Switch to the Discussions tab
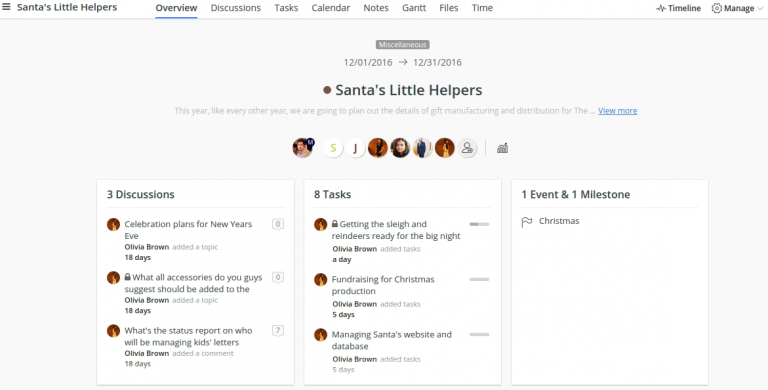Screen dimensions: 768x390 coord(236,8)
